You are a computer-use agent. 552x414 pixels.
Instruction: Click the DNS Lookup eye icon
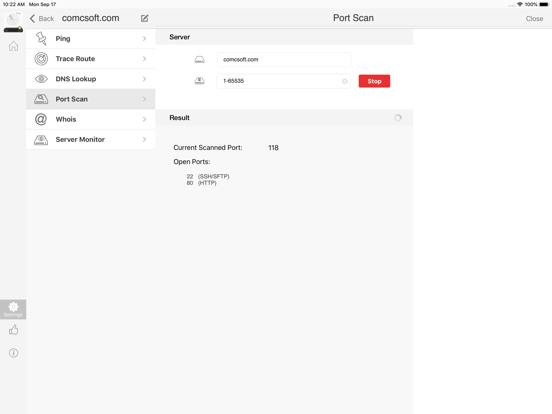click(41, 79)
